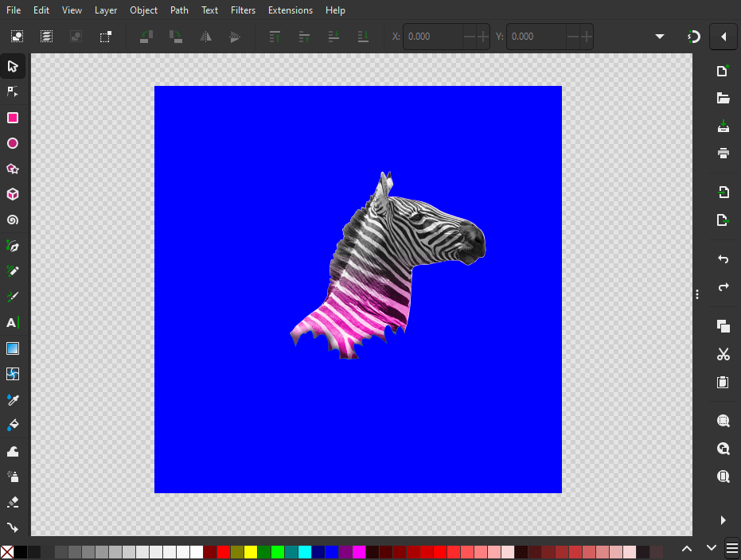Increase the X position value

(x=483, y=37)
